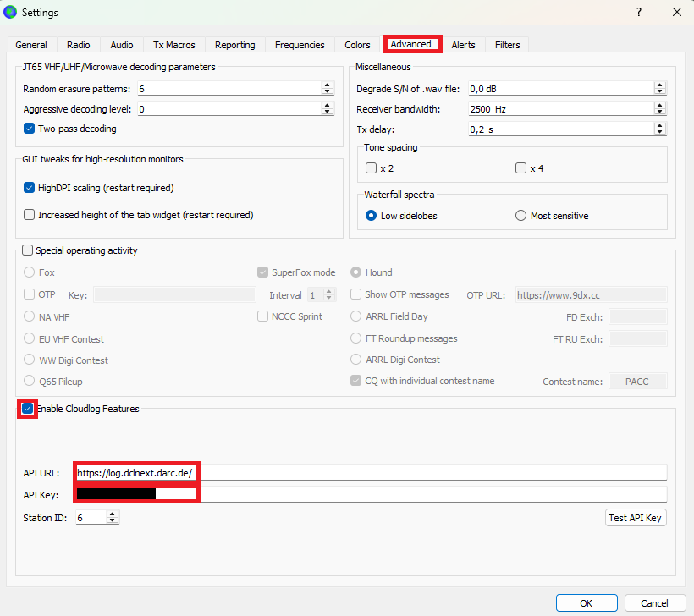Click the help question mark in title bar
This screenshot has width=694, height=616.
coord(638,12)
